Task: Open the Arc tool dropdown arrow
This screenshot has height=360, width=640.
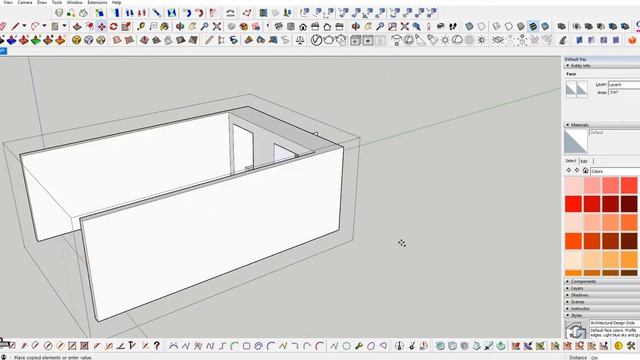Action: click(x=44, y=26)
